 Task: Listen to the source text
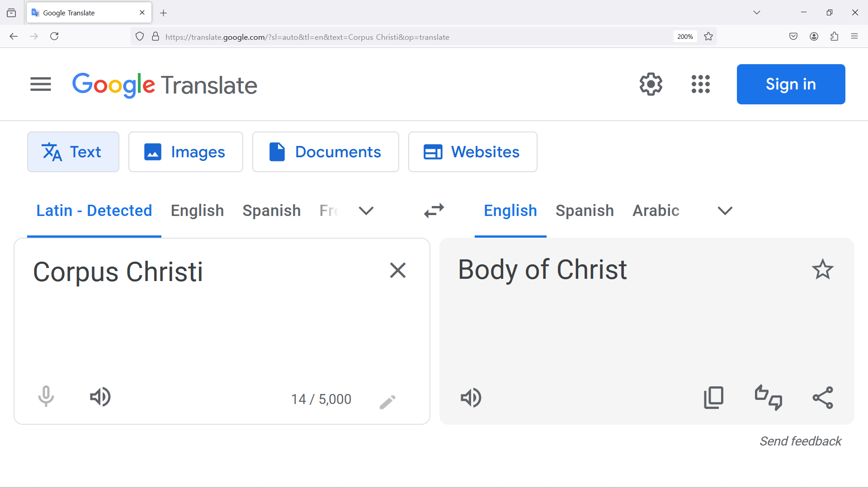[x=100, y=397]
